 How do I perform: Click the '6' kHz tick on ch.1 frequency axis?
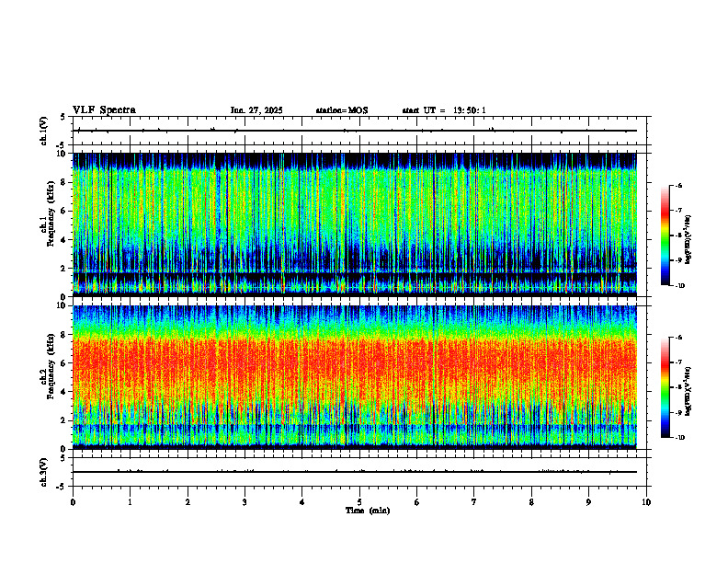coord(65,211)
